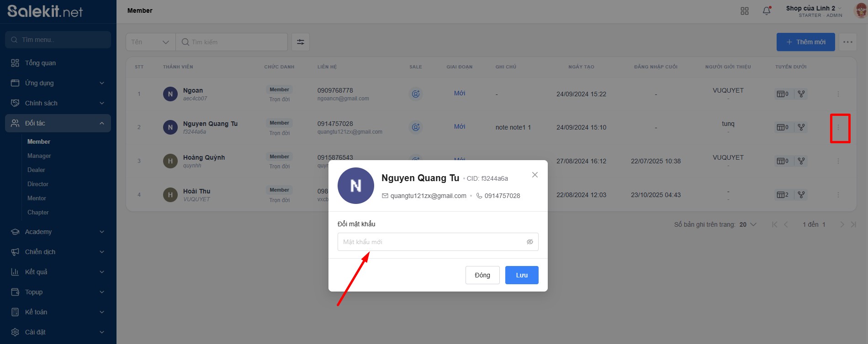Click the Đóng button

pyautogui.click(x=482, y=275)
